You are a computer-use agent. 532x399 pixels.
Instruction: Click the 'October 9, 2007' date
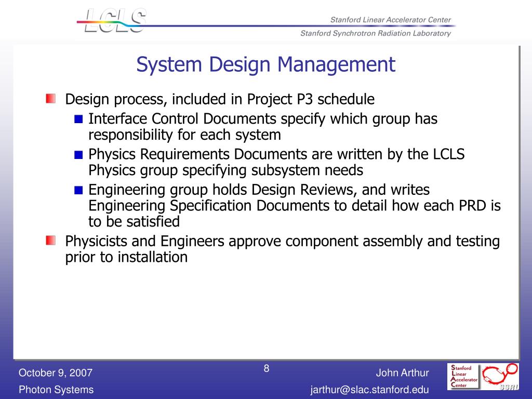(x=55, y=373)
